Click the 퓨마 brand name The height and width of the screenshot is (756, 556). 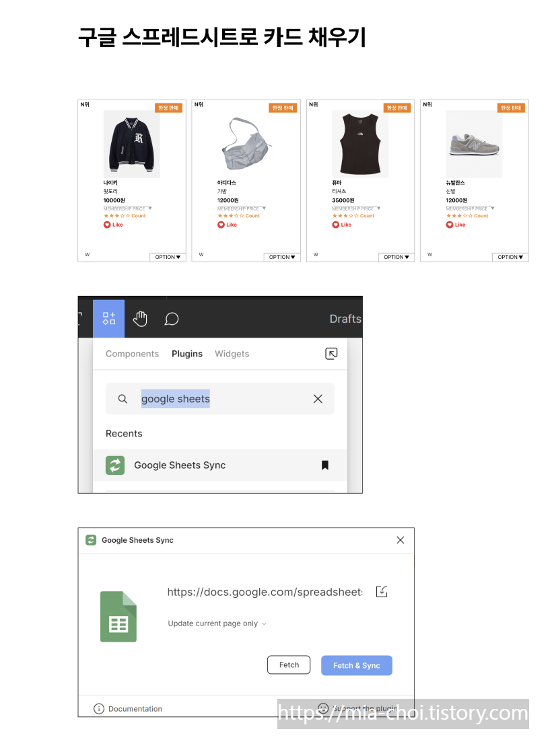[x=337, y=183]
